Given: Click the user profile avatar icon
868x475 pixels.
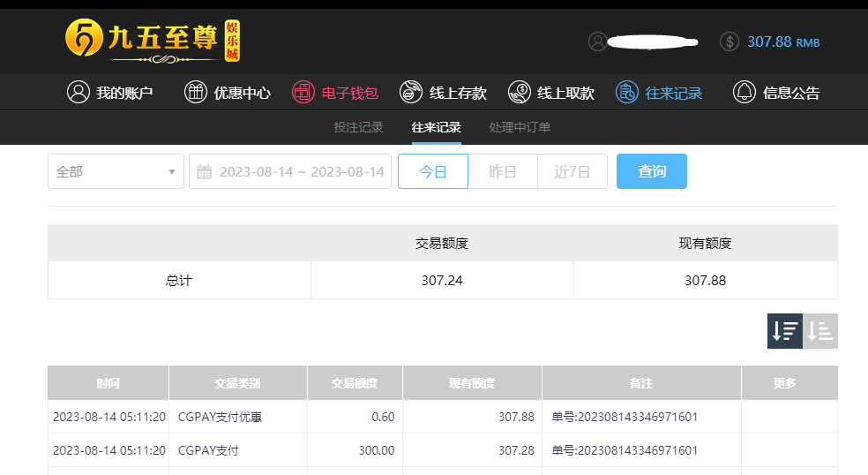Looking at the screenshot, I should tap(598, 41).
